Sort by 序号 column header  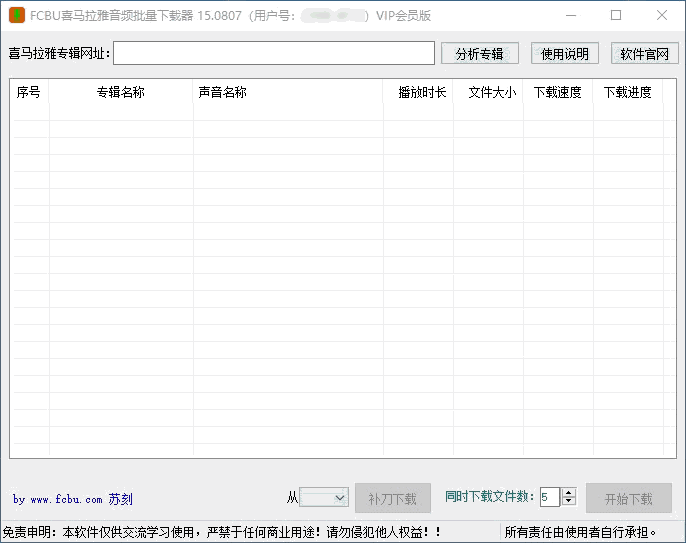pyautogui.click(x=29, y=92)
